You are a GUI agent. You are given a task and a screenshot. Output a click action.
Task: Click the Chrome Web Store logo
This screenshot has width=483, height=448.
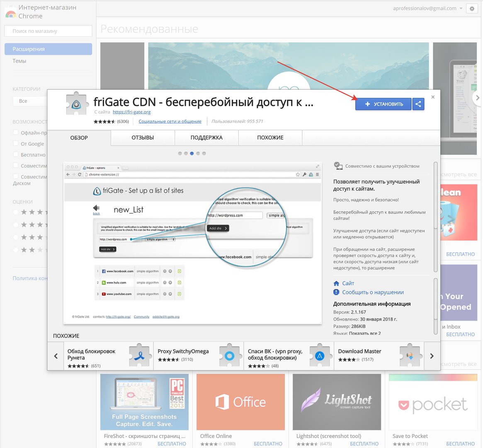tap(11, 12)
